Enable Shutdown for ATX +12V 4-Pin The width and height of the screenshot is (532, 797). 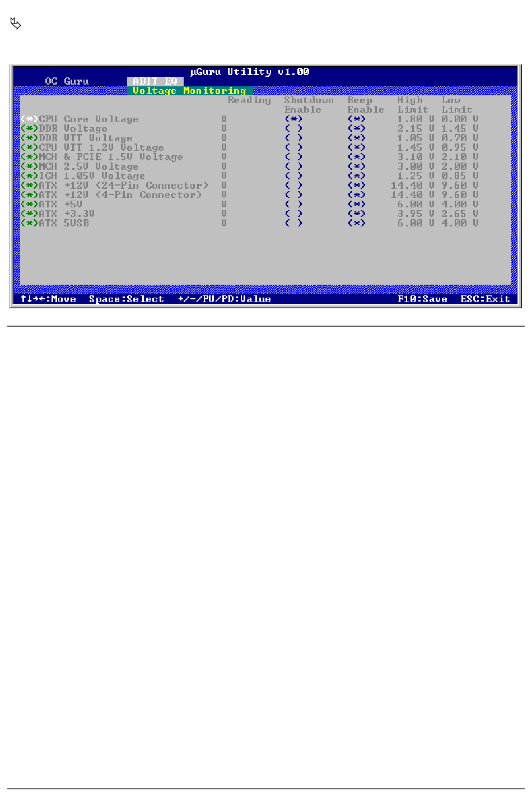(x=293, y=195)
